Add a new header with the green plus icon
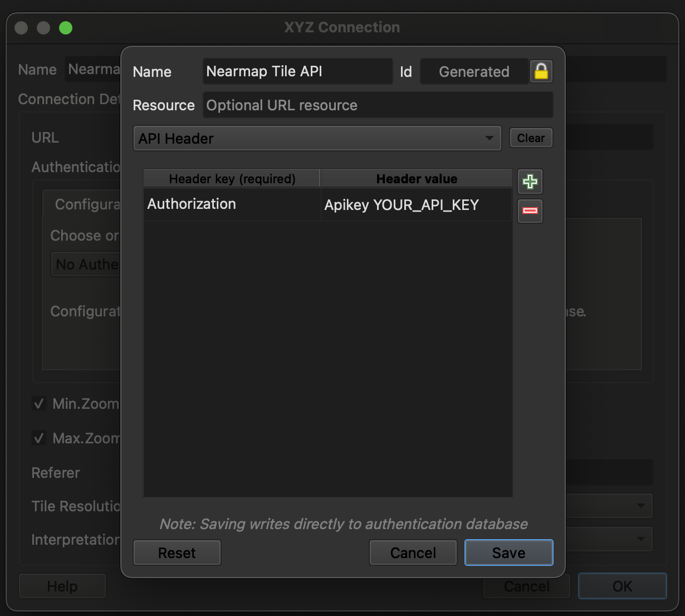The image size is (685, 616). pos(530,182)
